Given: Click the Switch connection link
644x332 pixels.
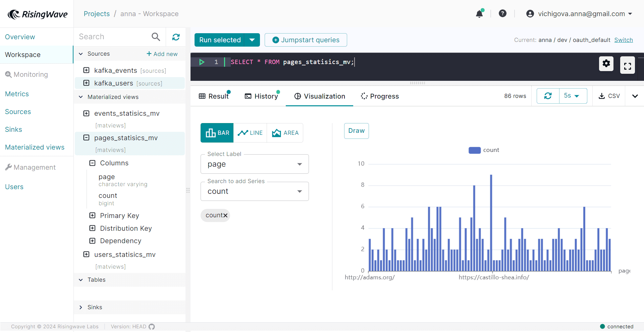Looking at the screenshot, I should (624, 40).
